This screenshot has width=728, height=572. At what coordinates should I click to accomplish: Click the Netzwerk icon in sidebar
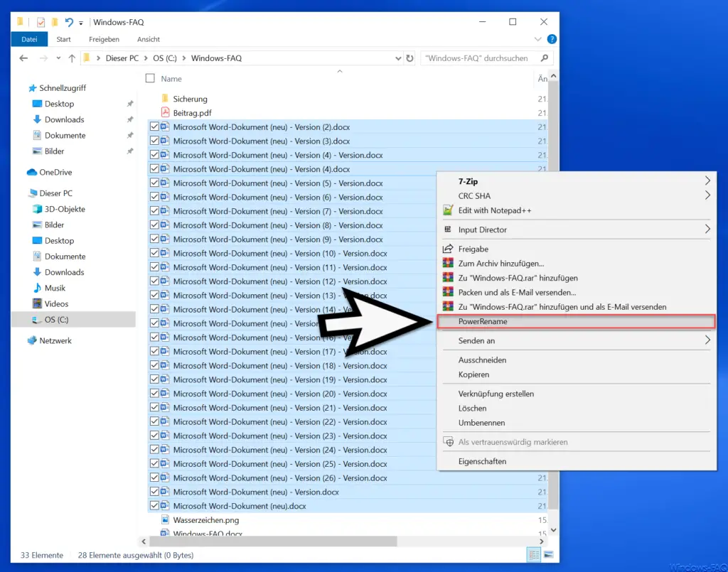(32, 340)
